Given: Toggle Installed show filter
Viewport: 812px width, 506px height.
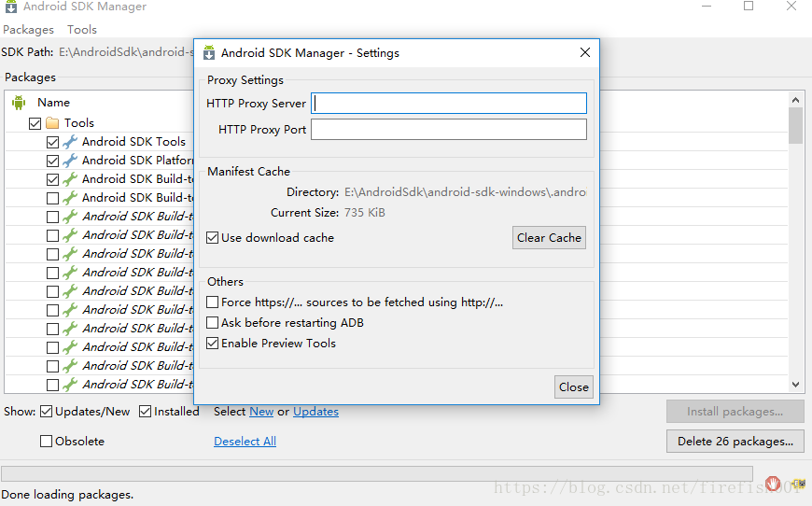Looking at the screenshot, I should click(145, 411).
